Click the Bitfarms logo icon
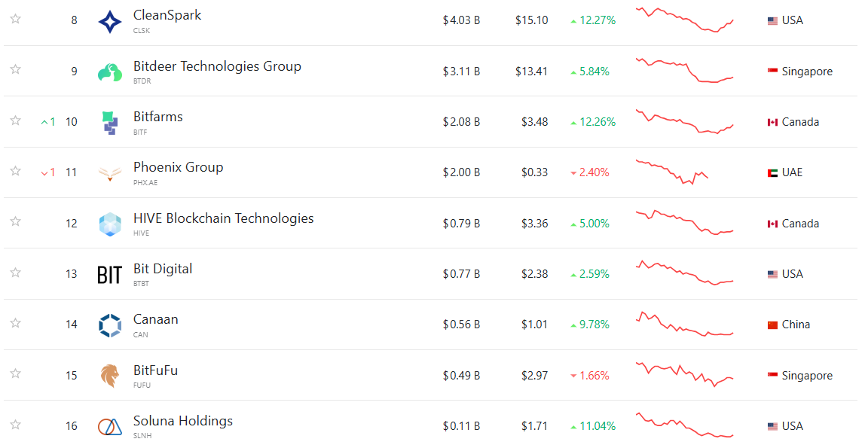The height and width of the screenshot is (448, 868). tap(110, 123)
